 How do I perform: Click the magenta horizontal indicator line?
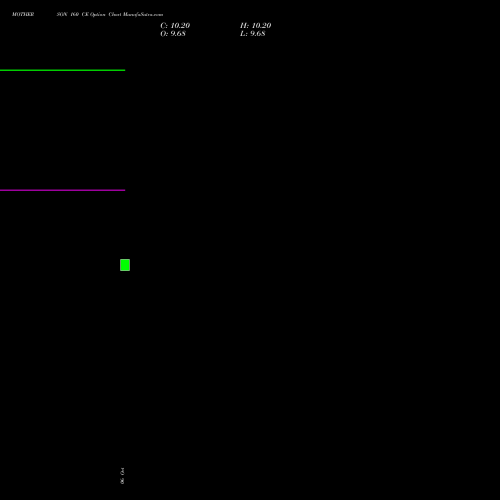tap(62, 190)
